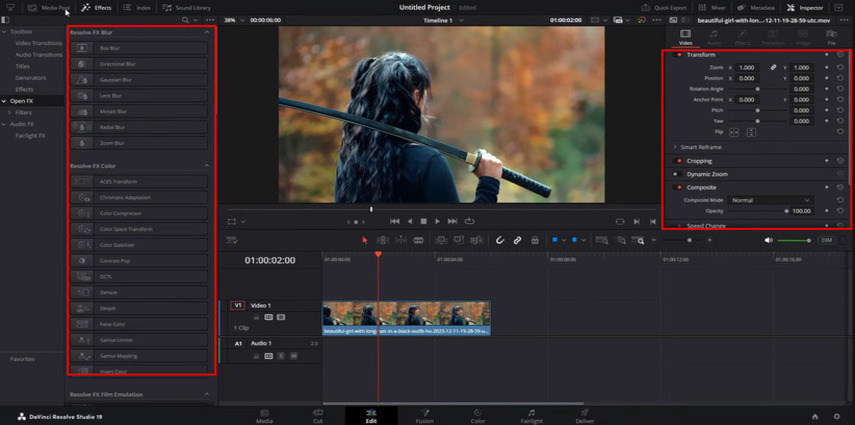Click the Replace Clip icon
The image size is (855, 425).
click(x=477, y=240)
